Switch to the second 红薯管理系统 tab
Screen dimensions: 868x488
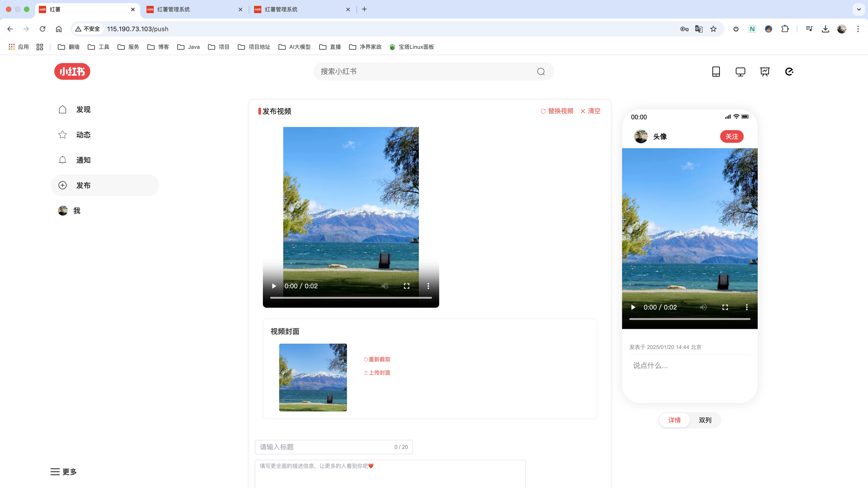[x=281, y=9]
